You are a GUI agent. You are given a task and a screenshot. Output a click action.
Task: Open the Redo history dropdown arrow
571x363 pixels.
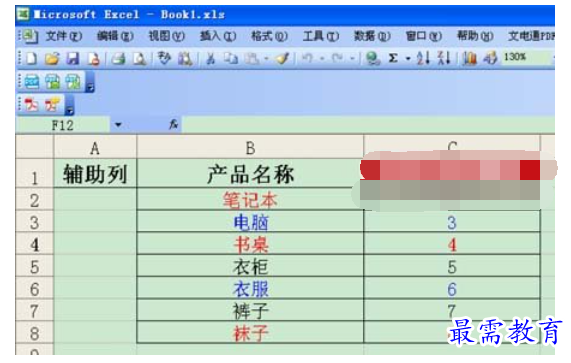[352, 58]
